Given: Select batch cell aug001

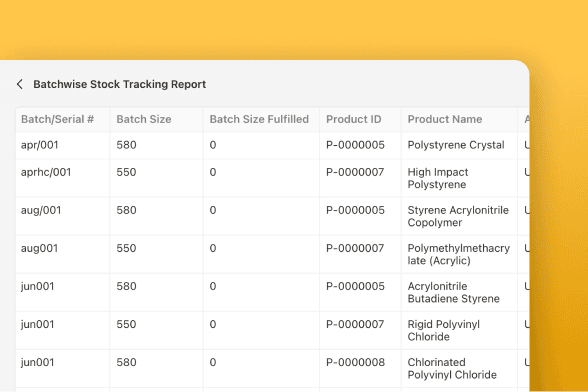Looking at the screenshot, I should (39, 248).
